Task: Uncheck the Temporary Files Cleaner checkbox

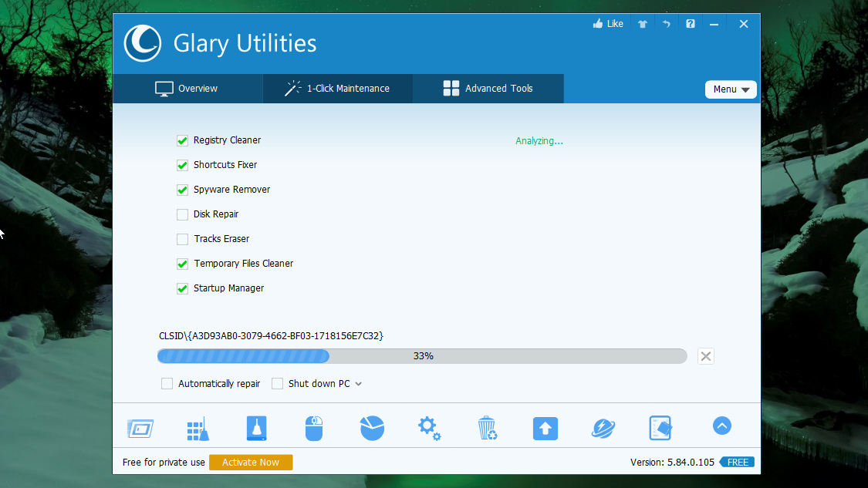Action: tap(182, 264)
